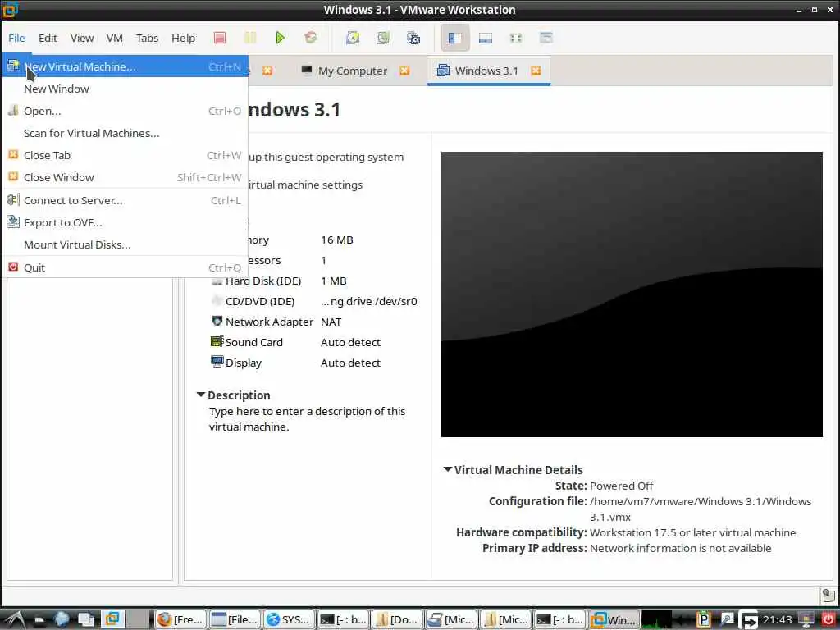Open the VM menu

pos(115,38)
